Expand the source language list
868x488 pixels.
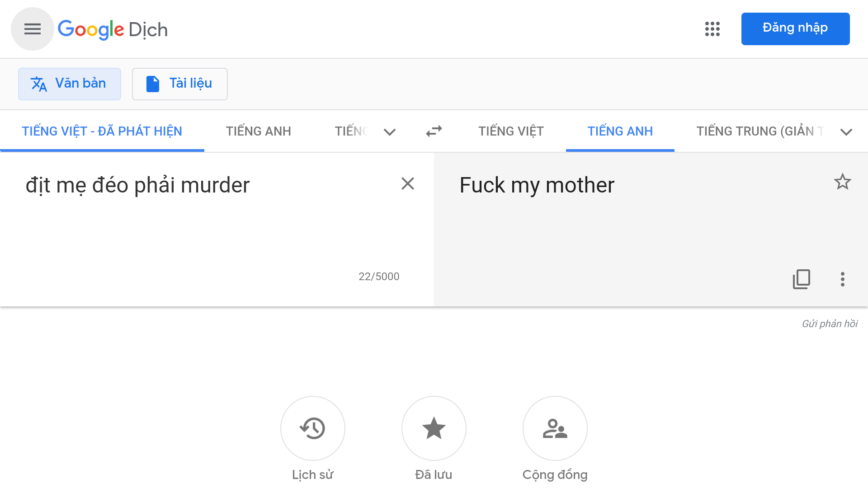click(390, 132)
